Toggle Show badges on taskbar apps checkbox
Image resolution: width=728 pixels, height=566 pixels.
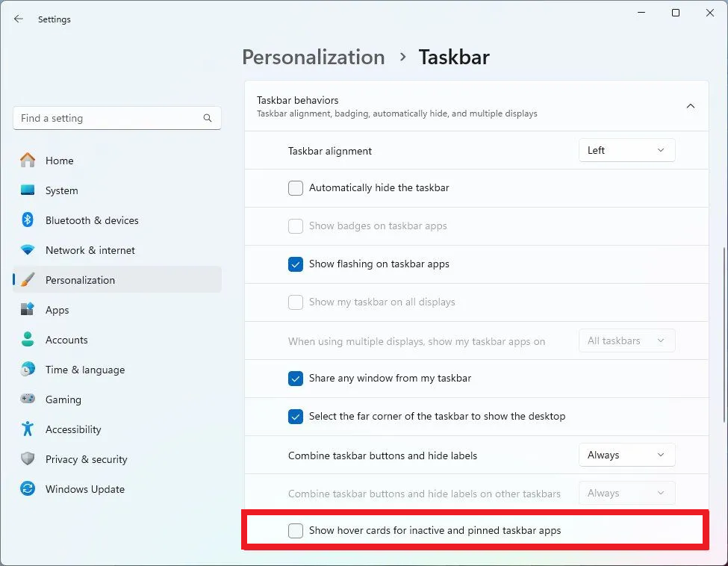click(295, 226)
